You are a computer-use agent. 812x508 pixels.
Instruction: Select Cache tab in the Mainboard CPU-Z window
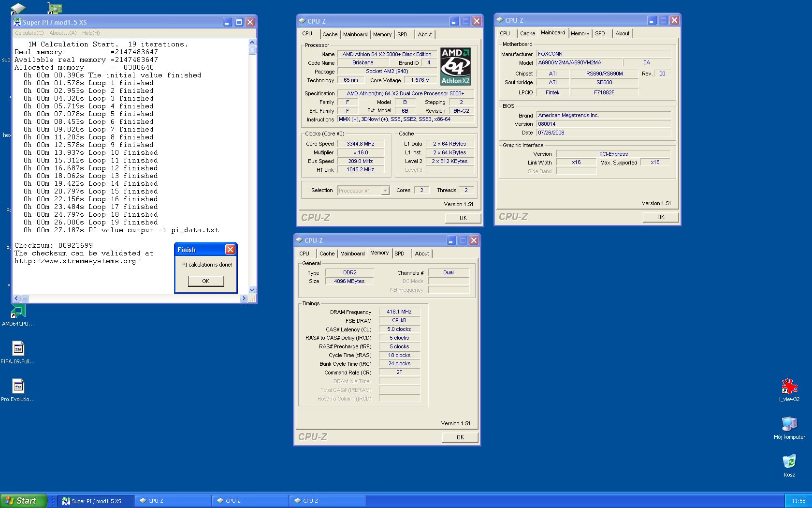point(527,33)
